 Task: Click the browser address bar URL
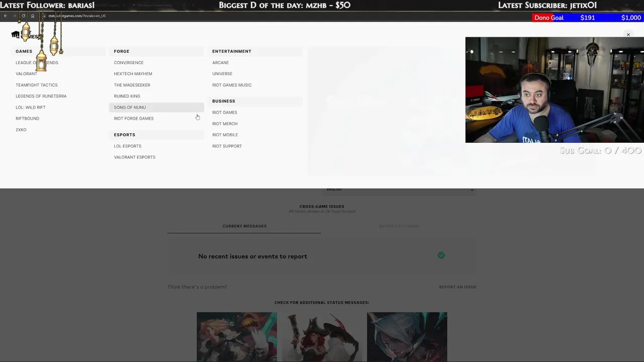coord(77,16)
